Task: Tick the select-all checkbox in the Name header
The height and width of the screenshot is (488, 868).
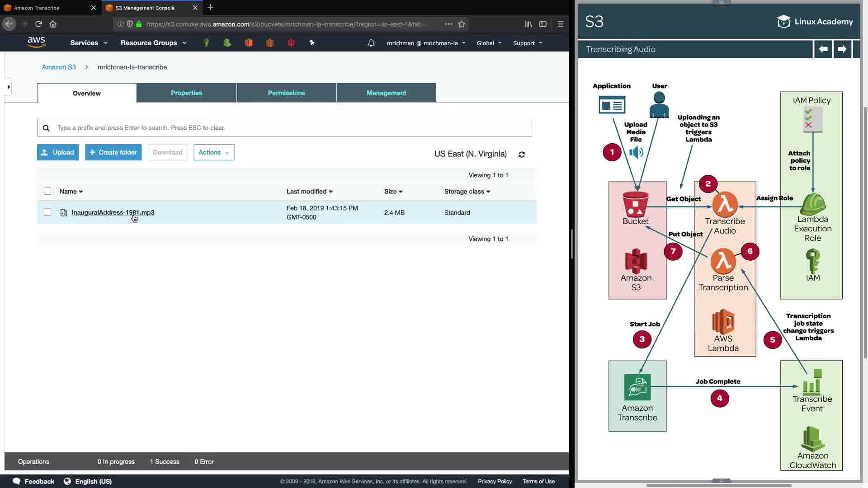Action: click(x=47, y=191)
